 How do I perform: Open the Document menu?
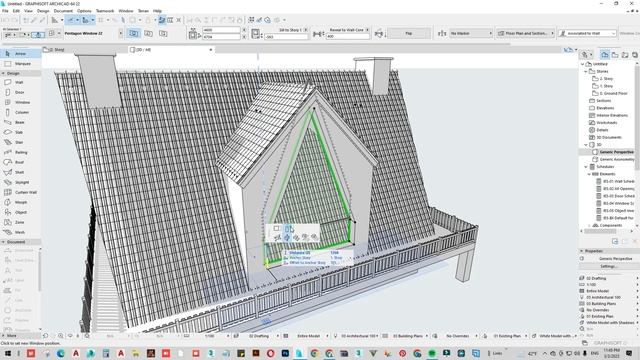63,11
